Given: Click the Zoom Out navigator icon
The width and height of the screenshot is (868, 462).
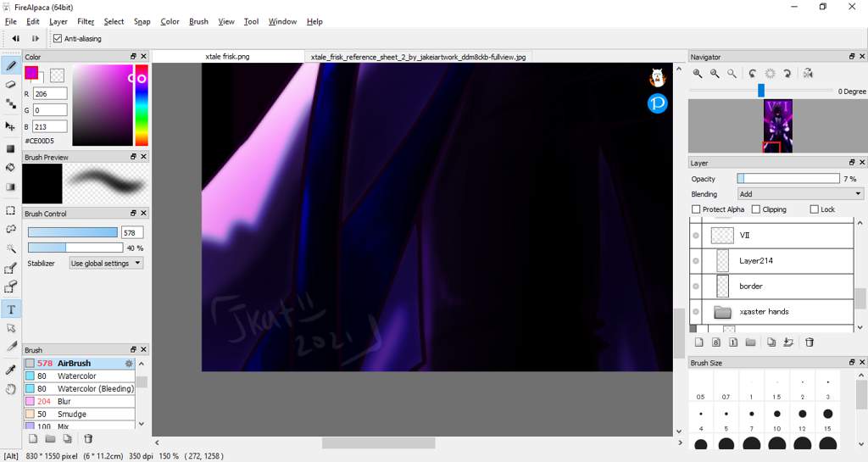Looking at the screenshot, I should (715, 74).
